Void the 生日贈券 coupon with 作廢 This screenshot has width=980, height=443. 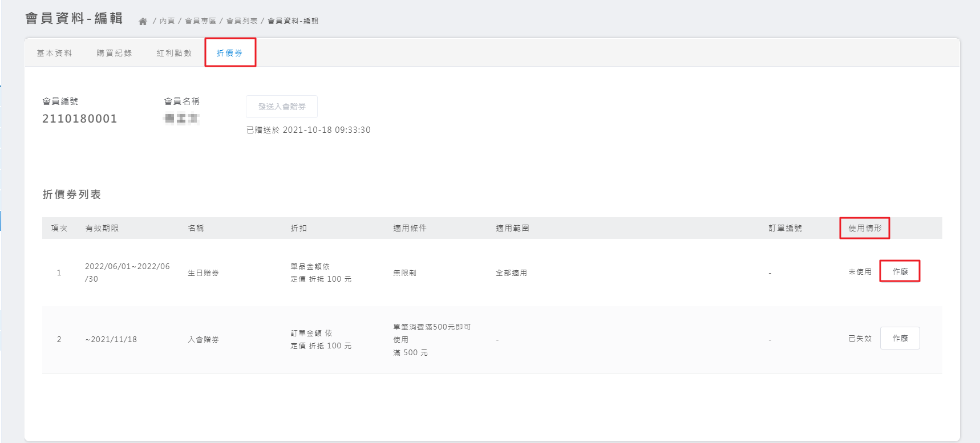click(900, 271)
